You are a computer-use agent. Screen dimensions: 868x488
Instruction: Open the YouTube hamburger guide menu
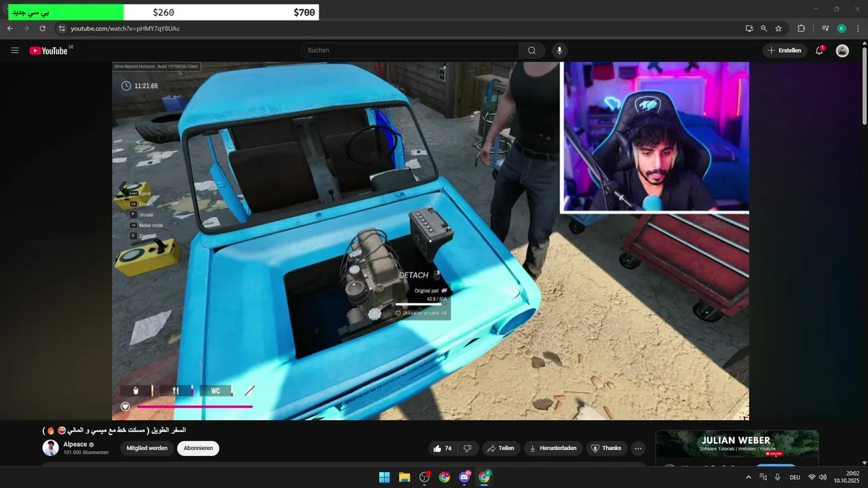(15, 50)
